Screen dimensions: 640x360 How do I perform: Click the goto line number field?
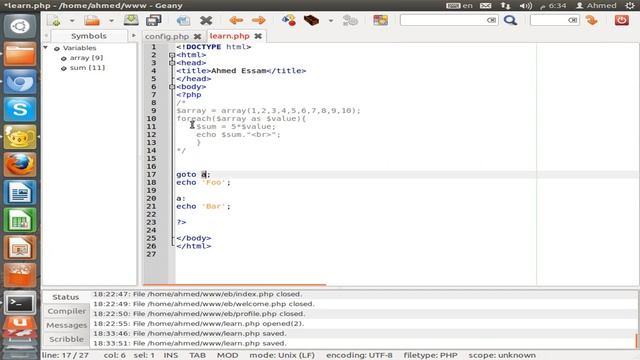554,20
